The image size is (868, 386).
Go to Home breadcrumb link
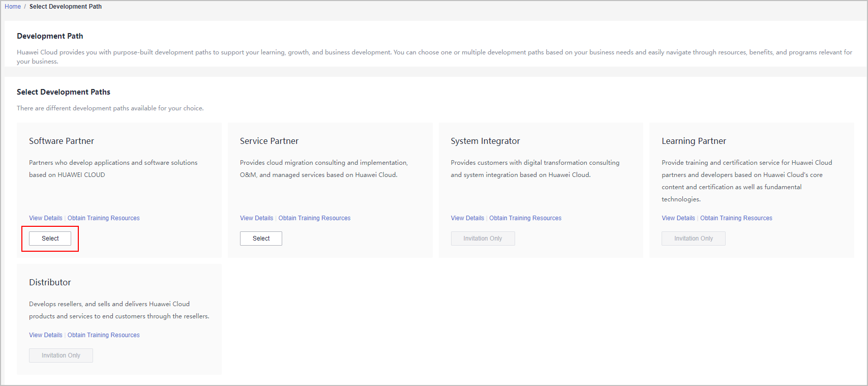13,7
